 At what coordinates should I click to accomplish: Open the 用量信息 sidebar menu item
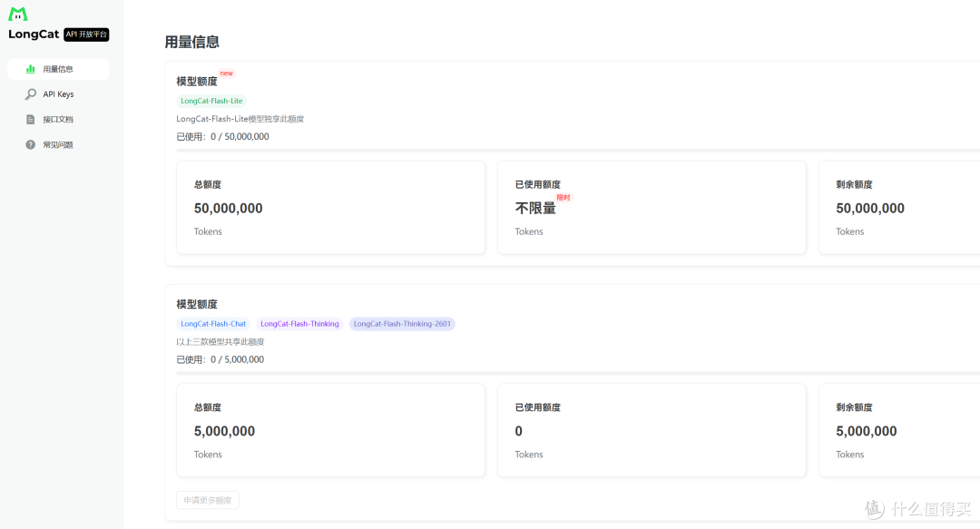click(58, 69)
